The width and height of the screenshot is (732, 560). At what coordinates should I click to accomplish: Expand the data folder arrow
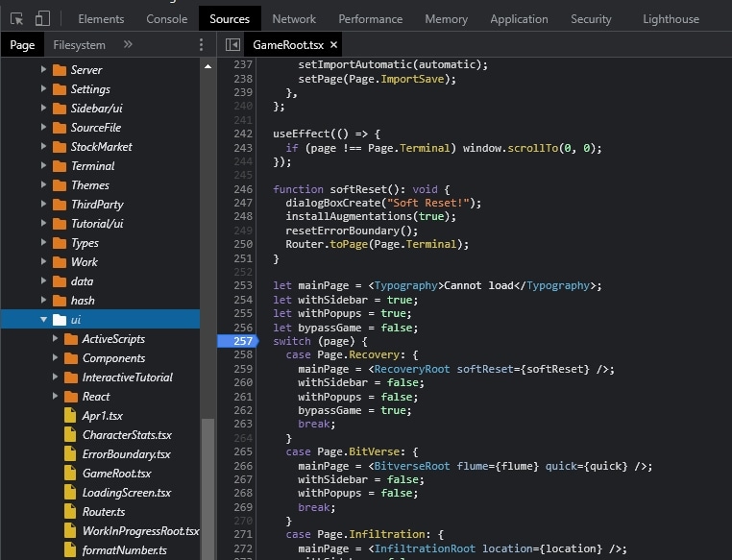(43, 280)
